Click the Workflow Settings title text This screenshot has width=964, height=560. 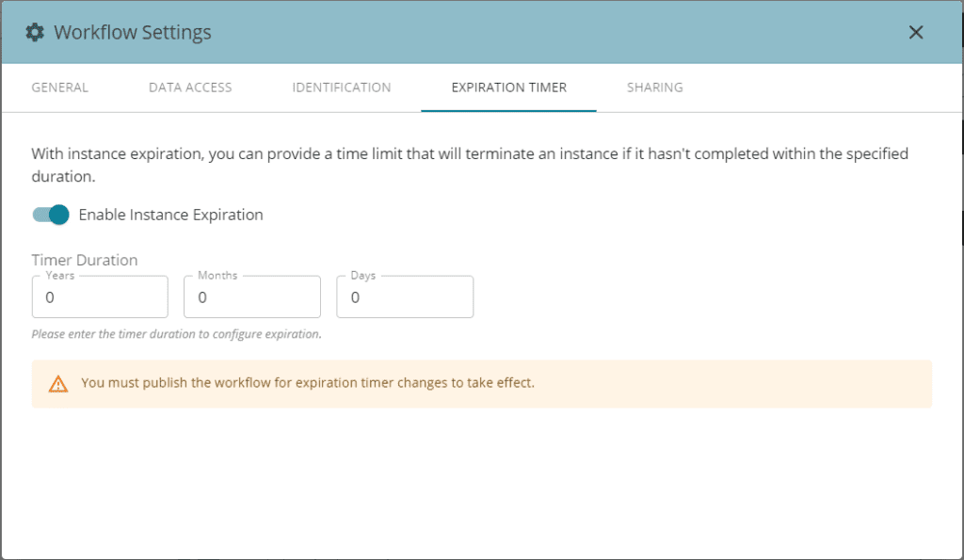point(133,32)
